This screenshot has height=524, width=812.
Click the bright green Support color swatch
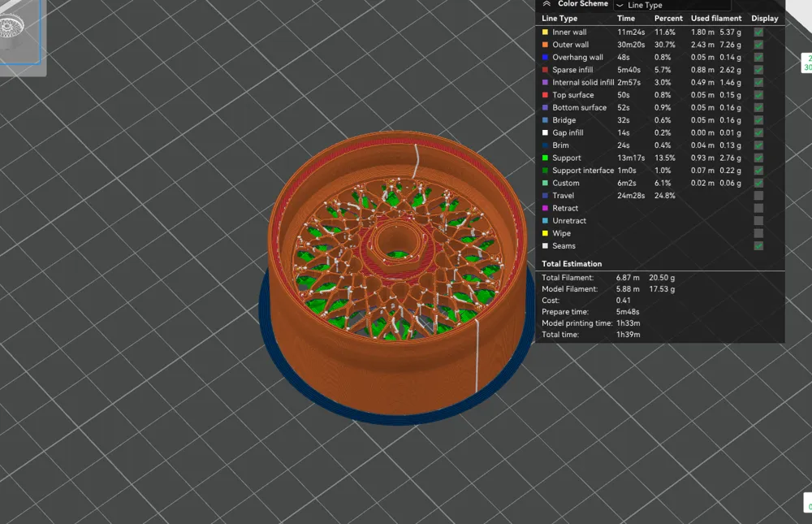(545, 158)
